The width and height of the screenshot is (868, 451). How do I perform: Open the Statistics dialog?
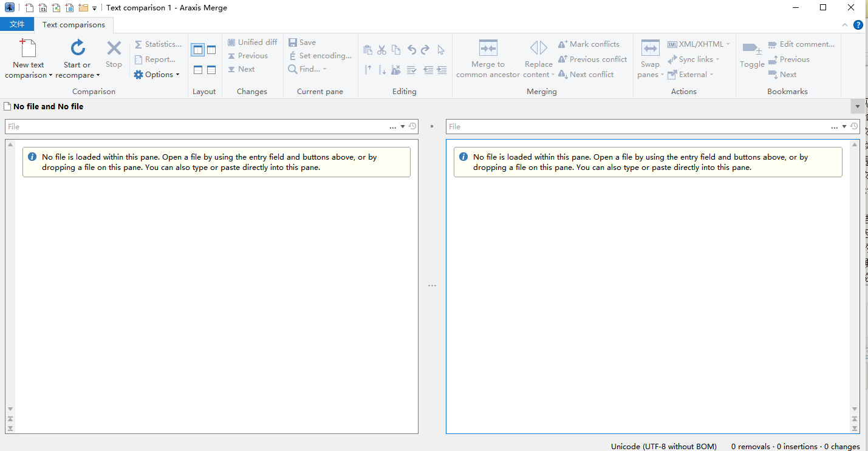158,44
